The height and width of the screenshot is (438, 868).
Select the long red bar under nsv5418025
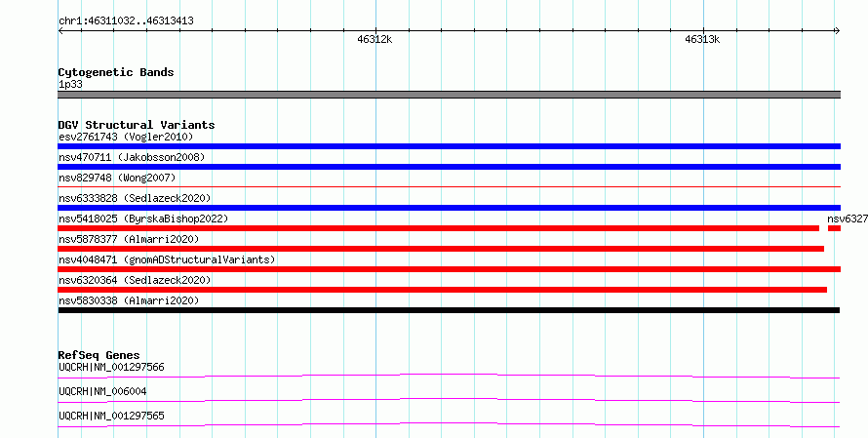tap(439, 228)
